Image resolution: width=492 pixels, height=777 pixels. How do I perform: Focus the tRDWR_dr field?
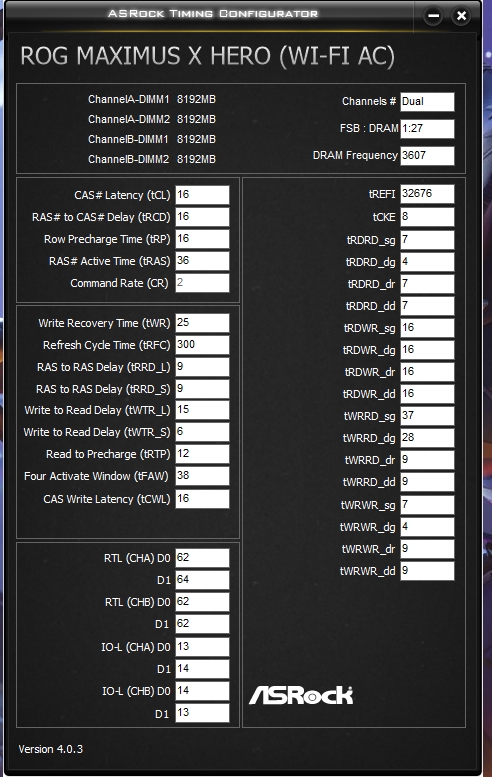[x=427, y=372]
